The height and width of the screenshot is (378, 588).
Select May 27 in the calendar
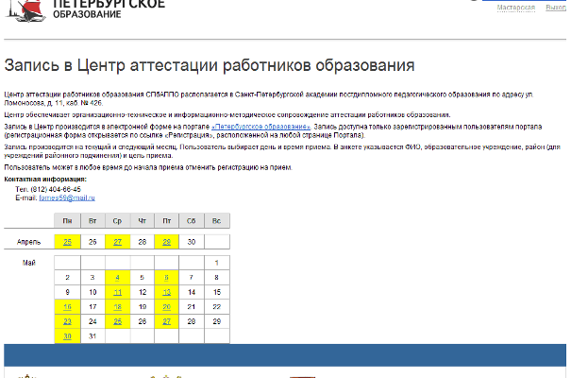166,321
